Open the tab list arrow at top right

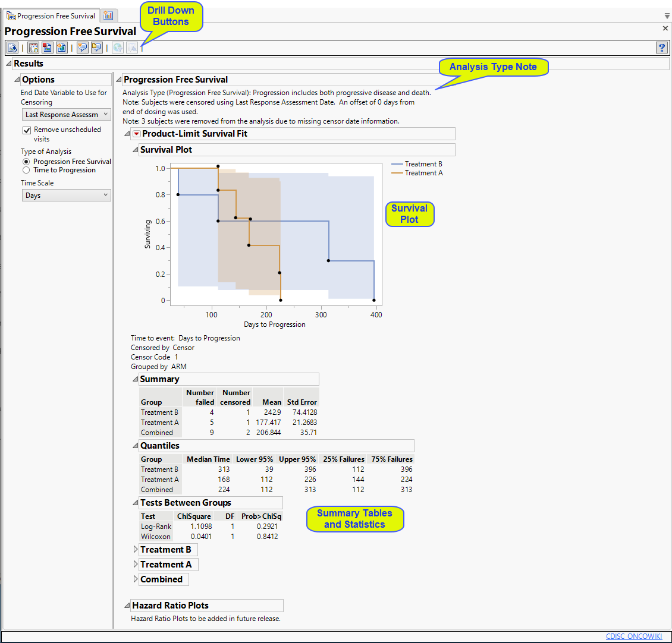click(667, 16)
